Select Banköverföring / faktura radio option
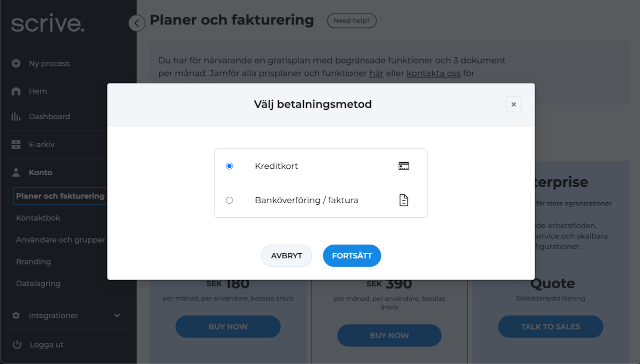 (x=229, y=200)
